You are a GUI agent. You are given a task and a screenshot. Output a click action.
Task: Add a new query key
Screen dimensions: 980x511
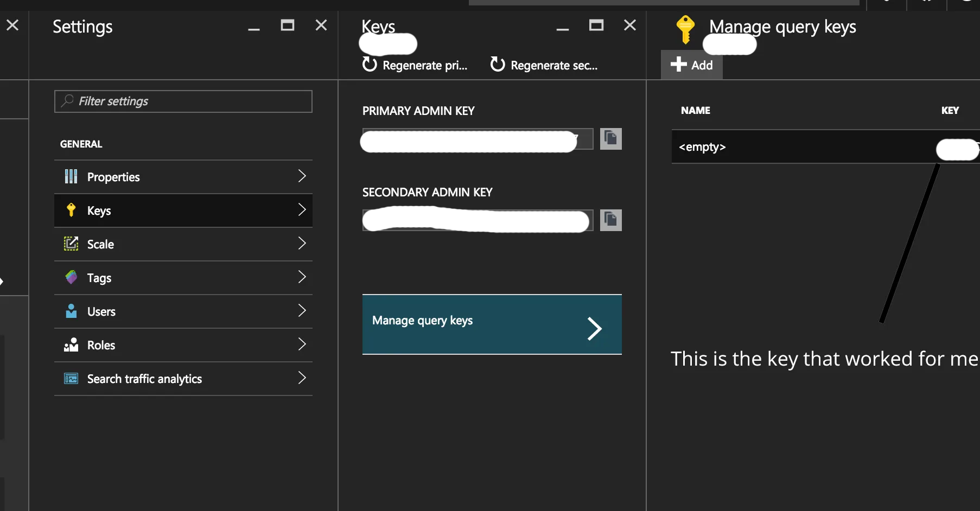click(x=692, y=65)
